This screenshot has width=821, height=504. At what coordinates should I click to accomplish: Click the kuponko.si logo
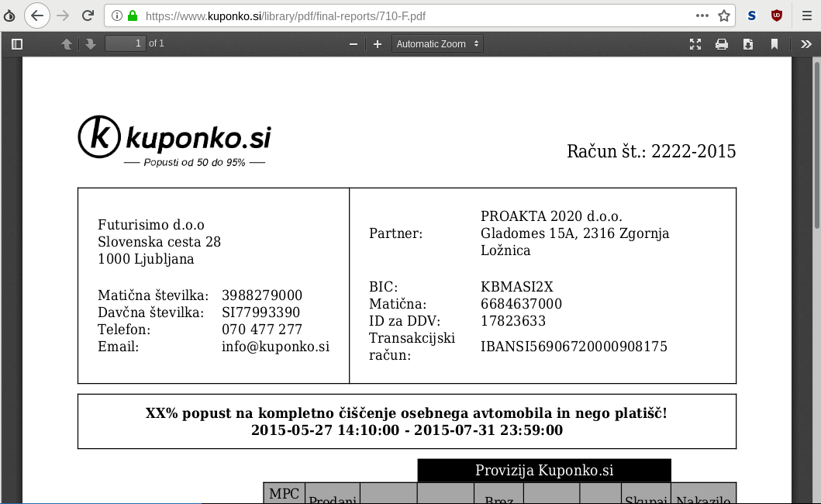[x=174, y=141]
